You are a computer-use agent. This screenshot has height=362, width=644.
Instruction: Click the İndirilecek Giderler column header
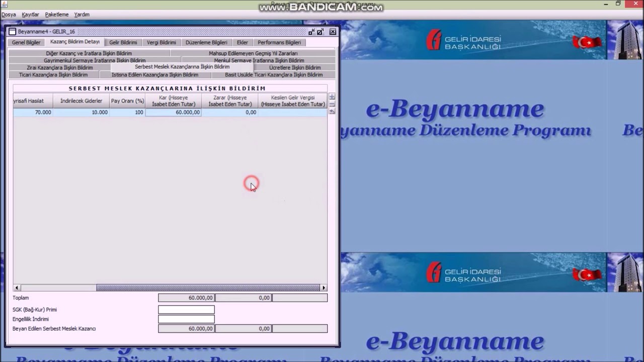coord(81,101)
